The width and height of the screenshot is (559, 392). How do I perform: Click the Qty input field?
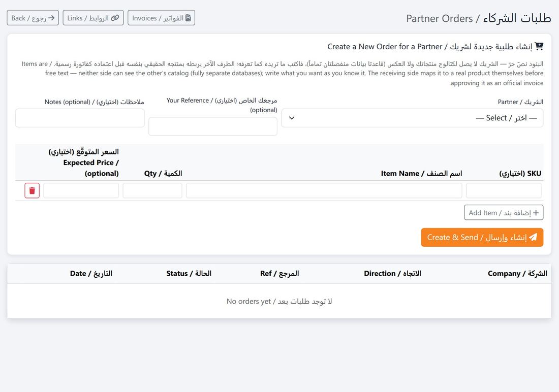(152, 190)
